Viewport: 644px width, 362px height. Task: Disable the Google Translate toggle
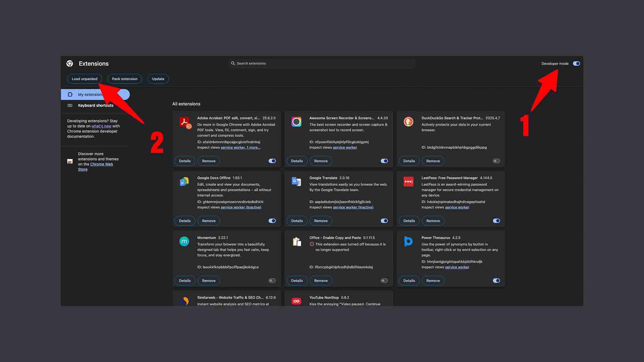pos(384,221)
